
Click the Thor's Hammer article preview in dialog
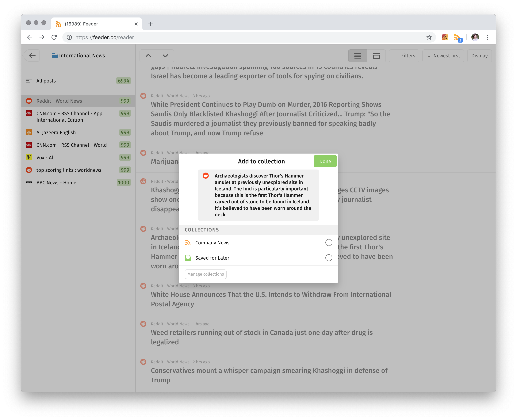click(x=258, y=195)
